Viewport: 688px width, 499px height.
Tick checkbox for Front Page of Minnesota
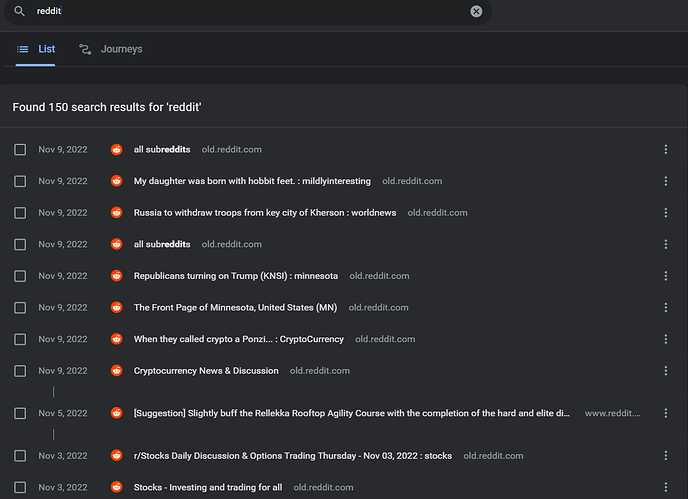20,308
